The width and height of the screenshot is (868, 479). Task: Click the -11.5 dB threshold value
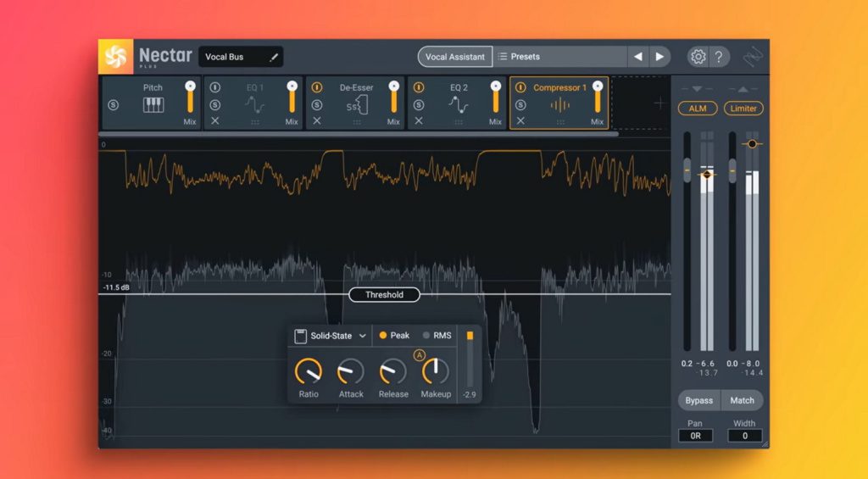[x=116, y=288]
